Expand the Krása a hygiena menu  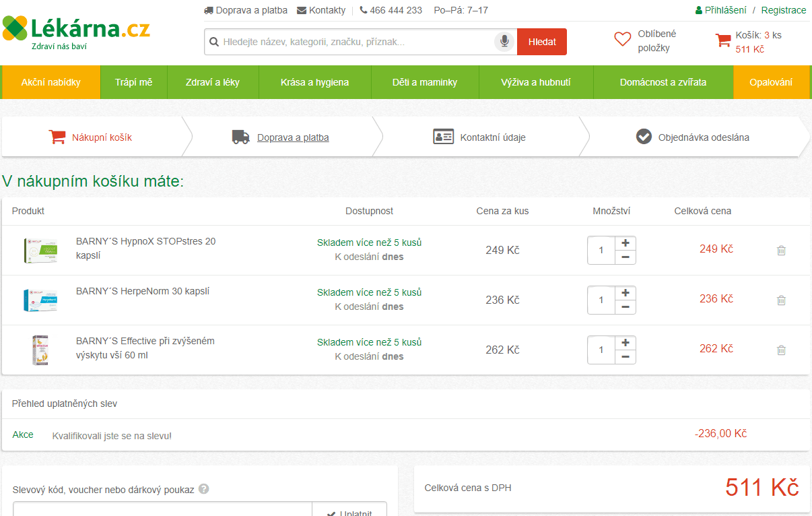tap(314, 82)
